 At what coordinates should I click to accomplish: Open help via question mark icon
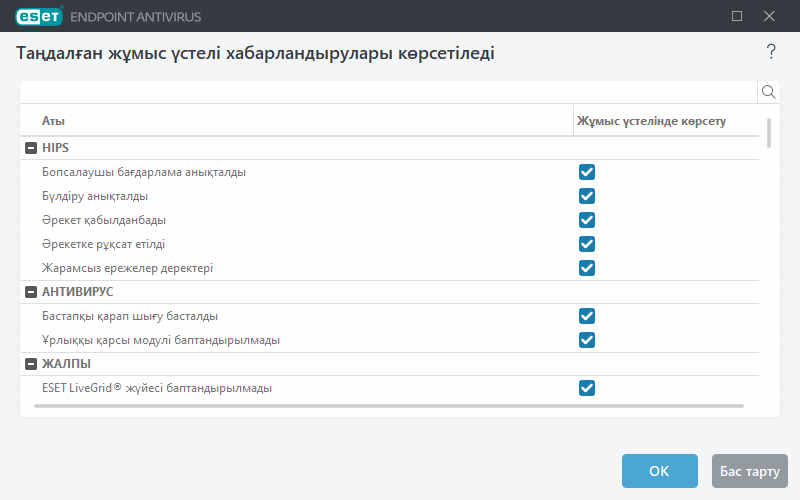click(771, 52)
